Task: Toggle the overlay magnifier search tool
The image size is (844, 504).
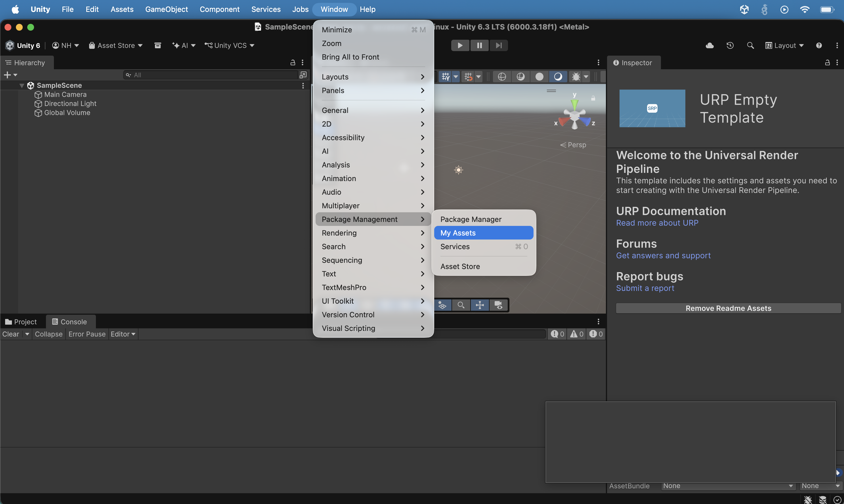Action: [x=461, y=305]
